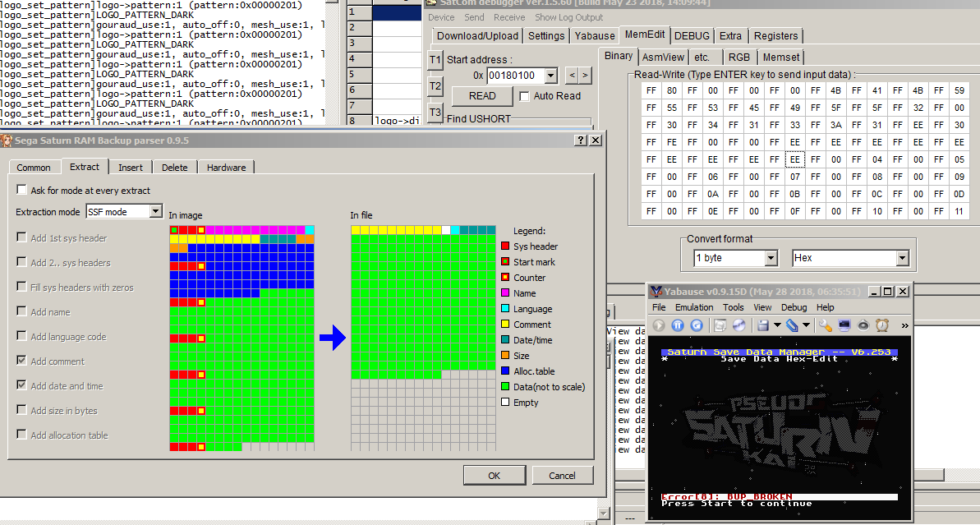This screenshot has height=525, width=980.
Task: Click the Yabause title bar logo icon
Action: (656, 291)
